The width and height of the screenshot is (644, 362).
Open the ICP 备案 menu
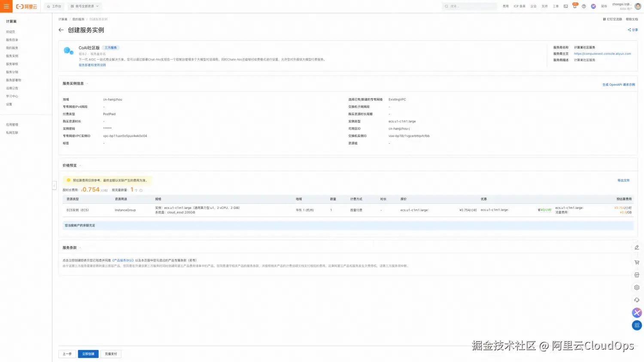coord(519,6)
